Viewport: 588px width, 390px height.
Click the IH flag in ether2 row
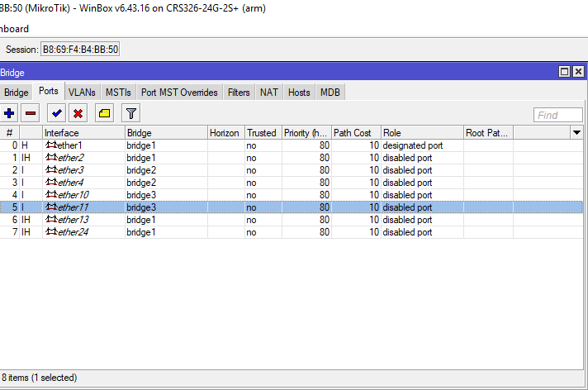coord(26,158)
